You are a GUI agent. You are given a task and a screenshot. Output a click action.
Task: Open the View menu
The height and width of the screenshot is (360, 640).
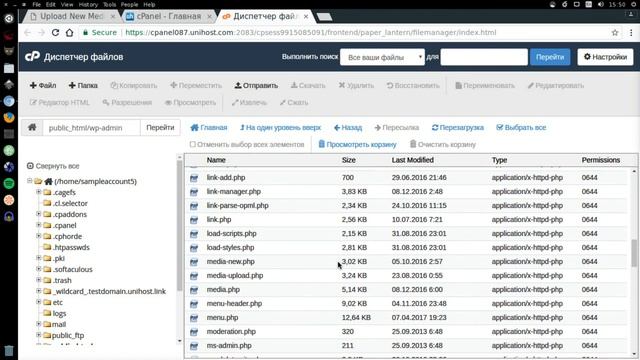(67, 4)
